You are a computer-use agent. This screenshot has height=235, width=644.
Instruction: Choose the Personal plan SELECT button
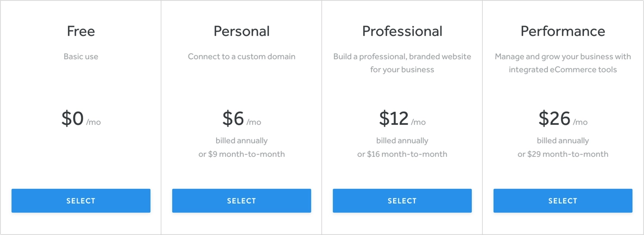pyautogui.click(x=242, y=200)
